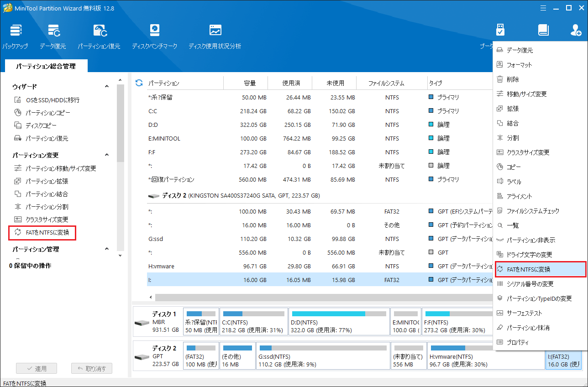Collapse the パーティション管理 section
Image resolution: width=588 pixels, height=387 pixels.
(x=107, y=249)
